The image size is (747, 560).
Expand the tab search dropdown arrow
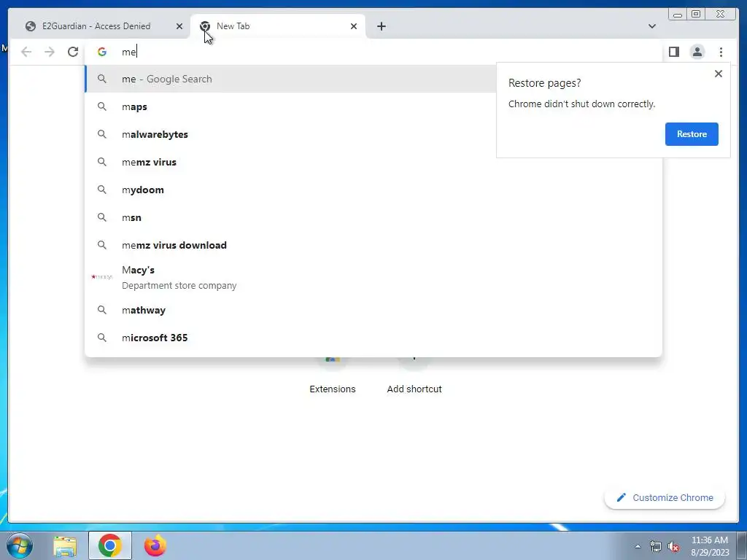651,26
